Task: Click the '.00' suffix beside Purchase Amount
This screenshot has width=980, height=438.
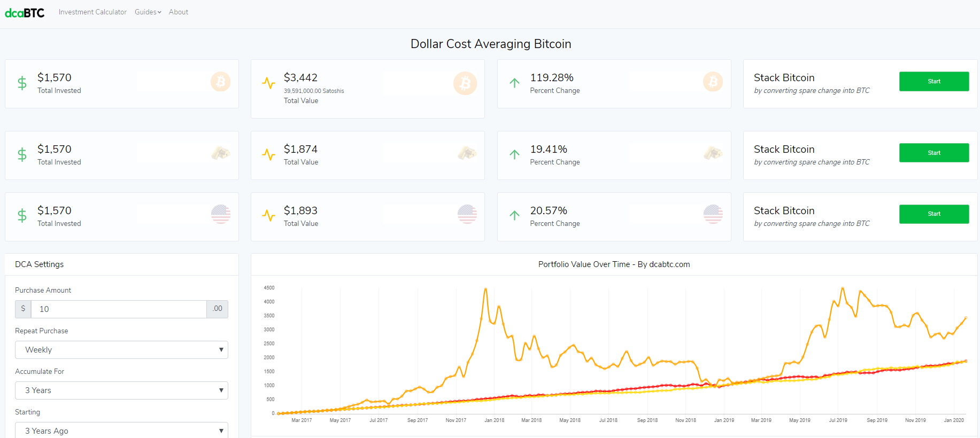Action: 218,309
